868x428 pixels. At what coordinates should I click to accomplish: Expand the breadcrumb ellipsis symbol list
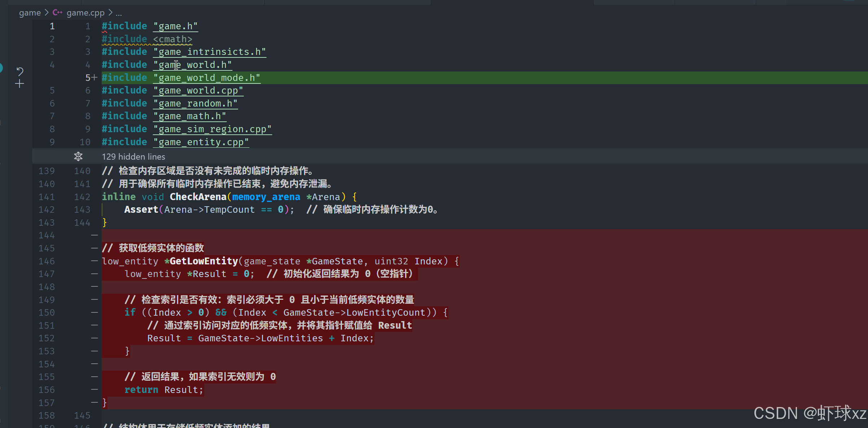click(x=119, y=13)
